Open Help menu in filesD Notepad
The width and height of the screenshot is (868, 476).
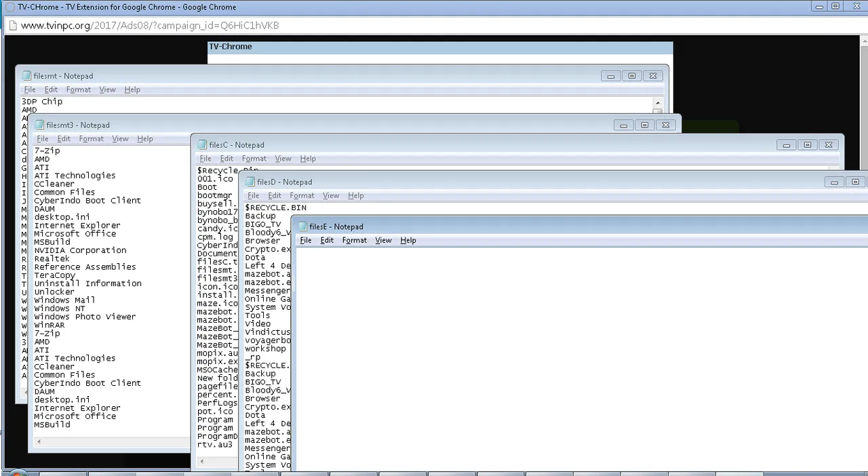click(x=356, y=195)
